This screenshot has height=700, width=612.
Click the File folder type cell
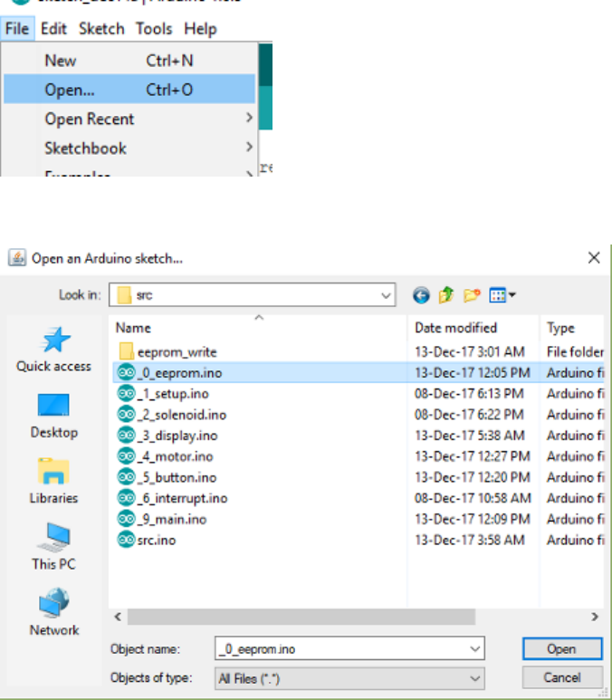[575, 351]
